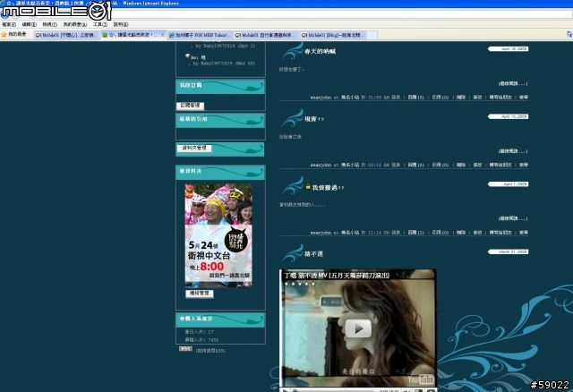Switch to the FOR MEN Yahoo tab

(x=201, y=35)
